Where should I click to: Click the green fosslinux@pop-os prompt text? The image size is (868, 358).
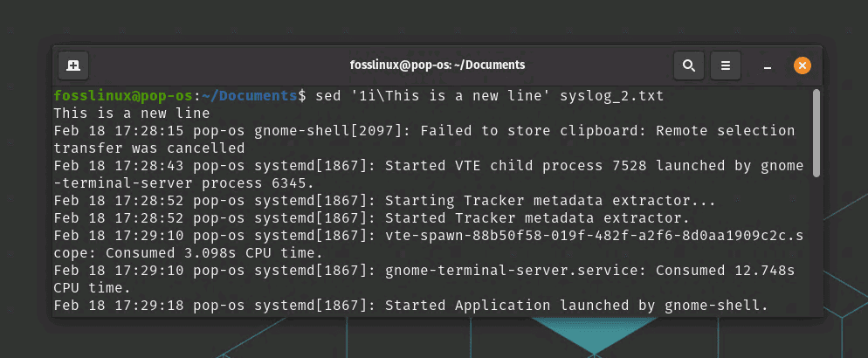(x=123, y=96)
